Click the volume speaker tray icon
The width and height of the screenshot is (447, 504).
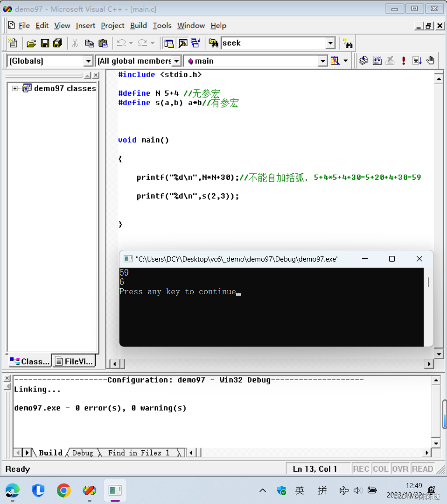pyautogui.click(x=357, y=490)
